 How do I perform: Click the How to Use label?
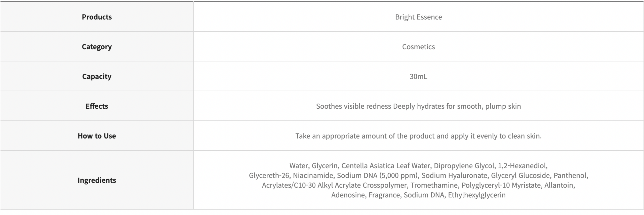tap(97, 136)
